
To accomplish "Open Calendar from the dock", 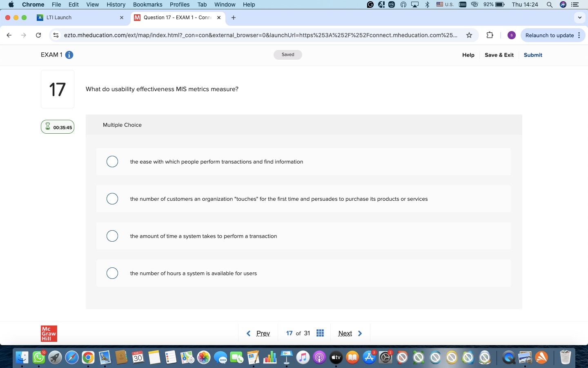I will (x=137, y=358).
